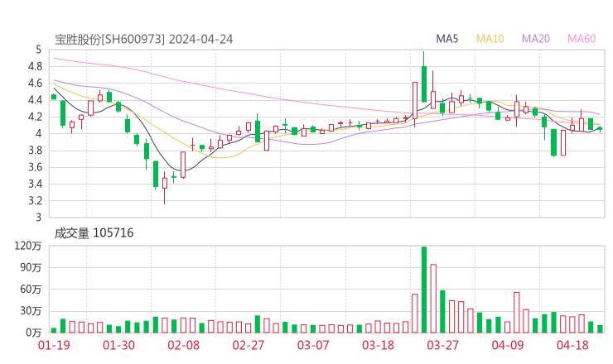Screen dimensions: 613x364
Task: Select the 03-18 date axis label
Action: click(x=378, y=345)
